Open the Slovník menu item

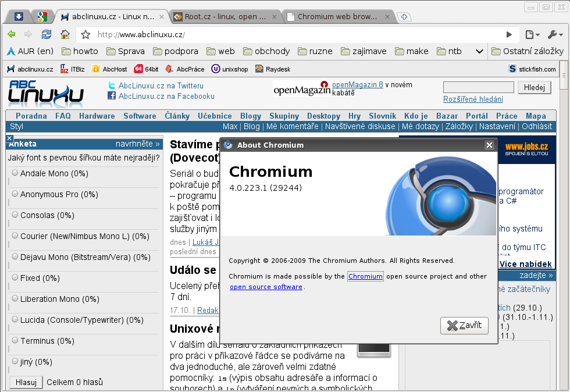pos(383,116)
